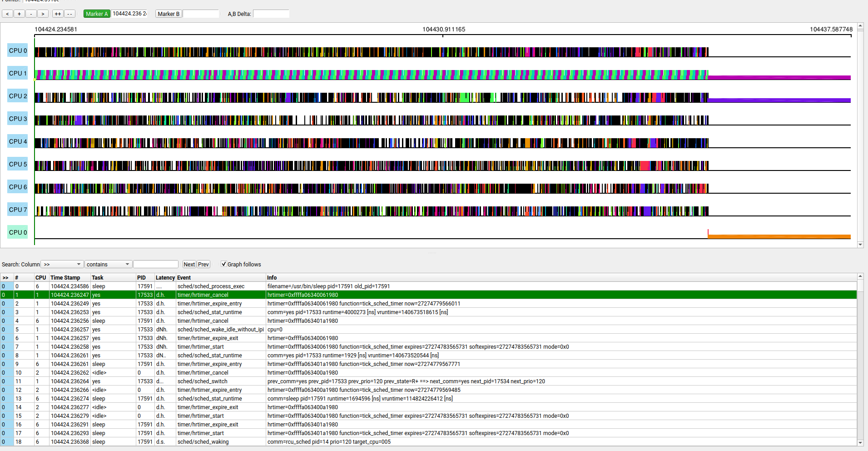
Task: Zoom in using the + button
Action: coord(19,14)
